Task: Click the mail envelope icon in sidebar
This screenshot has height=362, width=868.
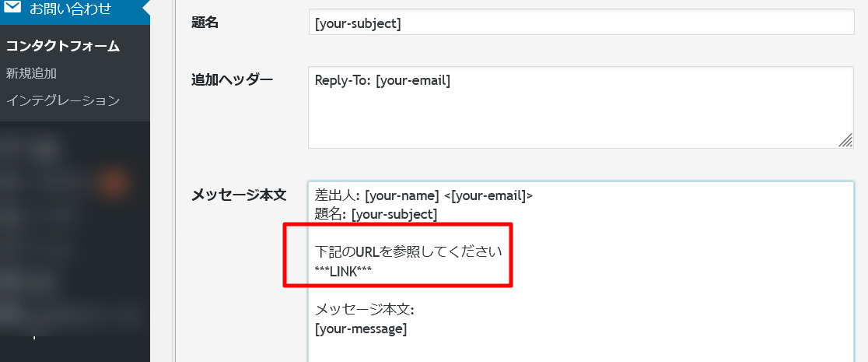Action: click(x=12, y=9)
